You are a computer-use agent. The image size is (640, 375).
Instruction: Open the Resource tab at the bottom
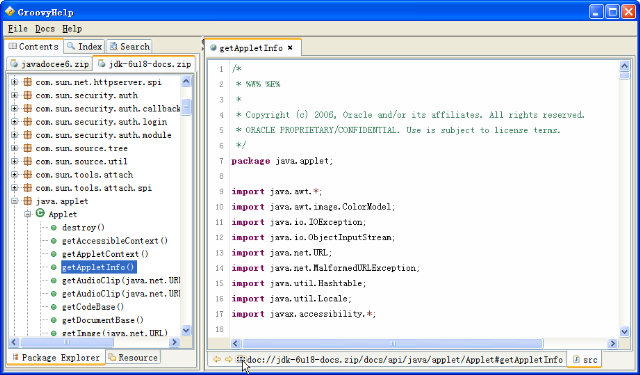(x=133, y=357)
